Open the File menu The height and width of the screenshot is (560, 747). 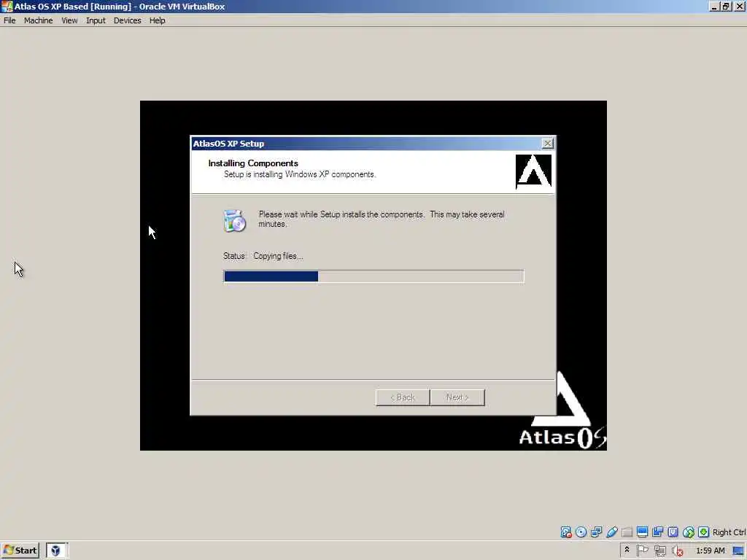9,20
